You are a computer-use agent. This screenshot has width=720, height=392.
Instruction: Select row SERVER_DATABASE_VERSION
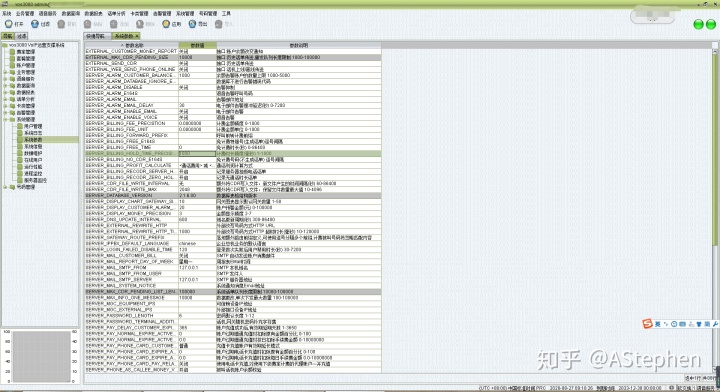coord(233,196)
